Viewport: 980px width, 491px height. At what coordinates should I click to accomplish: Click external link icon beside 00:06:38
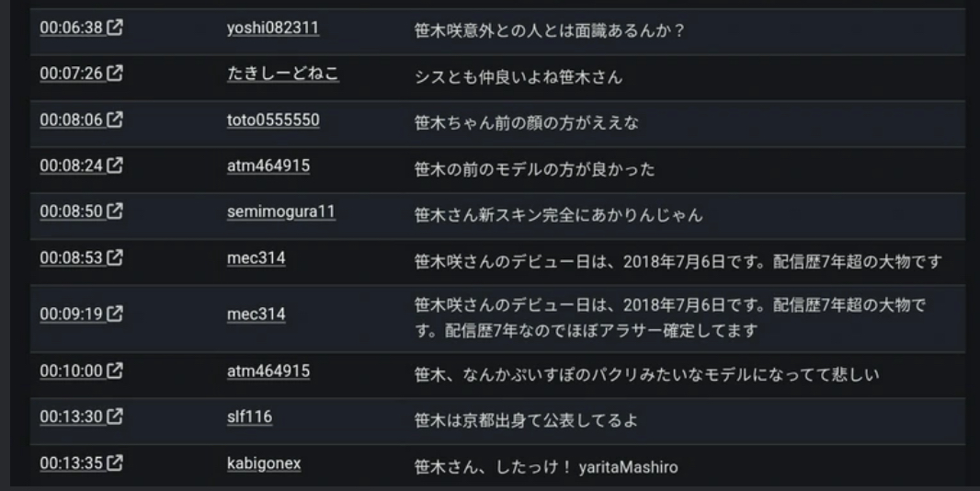(115, 29)
